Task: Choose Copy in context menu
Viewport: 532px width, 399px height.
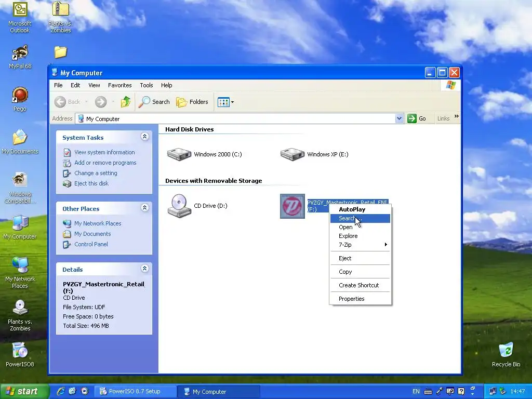Action: click(361, 272)
